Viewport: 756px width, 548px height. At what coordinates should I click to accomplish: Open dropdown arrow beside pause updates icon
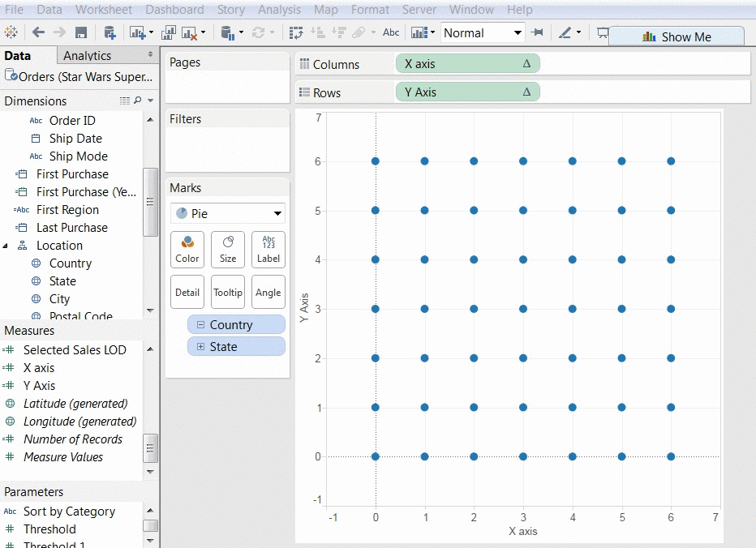[241, 32]
